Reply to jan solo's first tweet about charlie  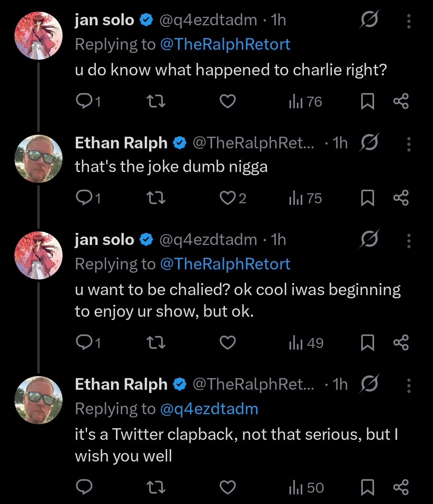click(88, 102)
